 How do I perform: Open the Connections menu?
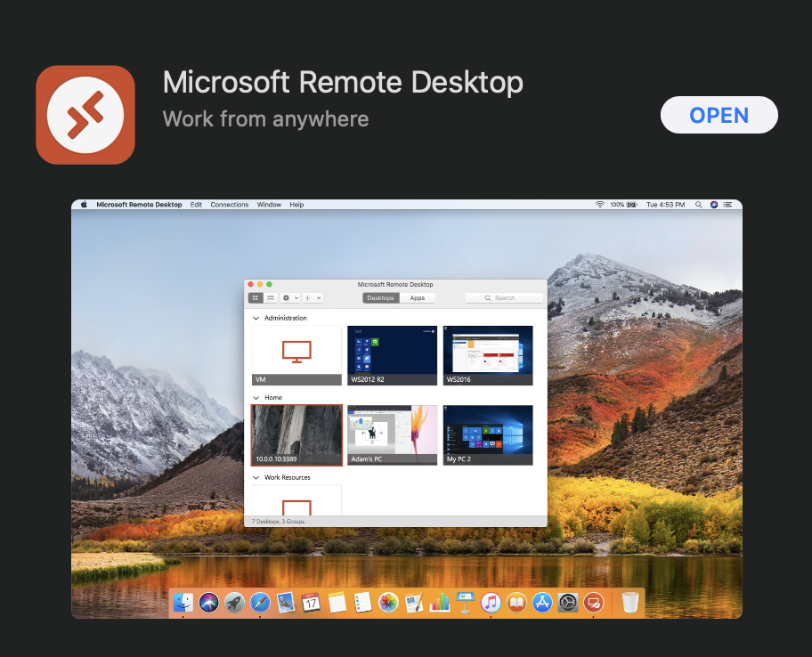click(230, 205)
